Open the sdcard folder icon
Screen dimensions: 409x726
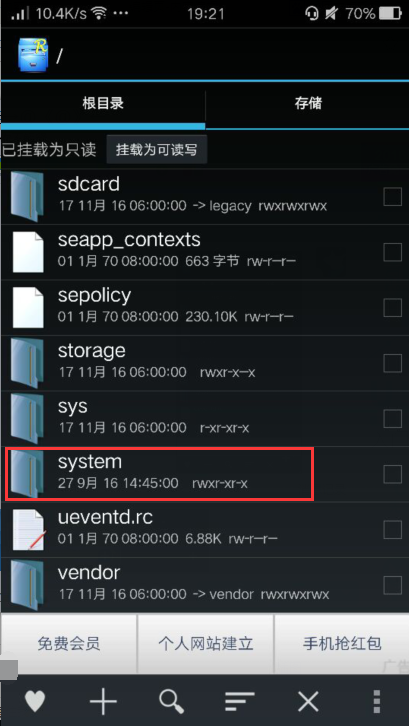[x=27, y=196]
